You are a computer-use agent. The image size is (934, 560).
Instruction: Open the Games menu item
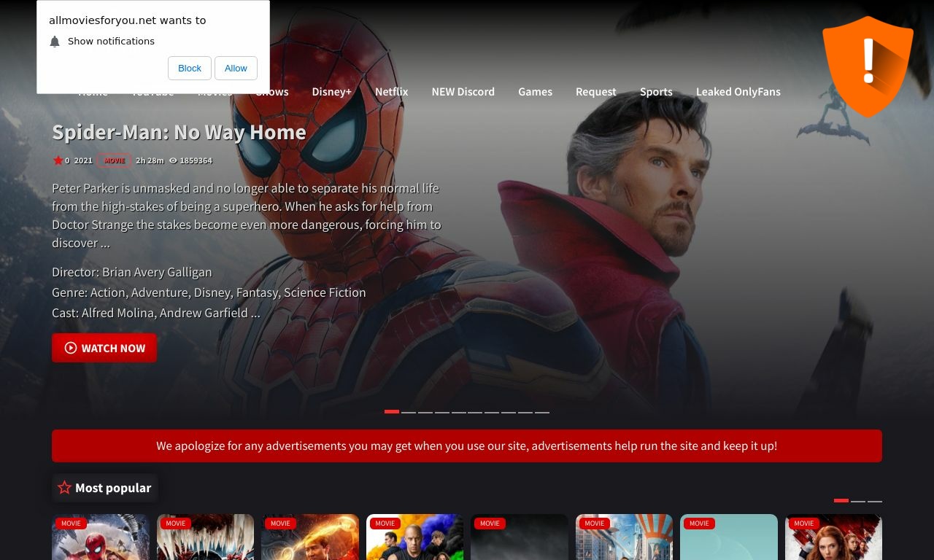point(536,92)
